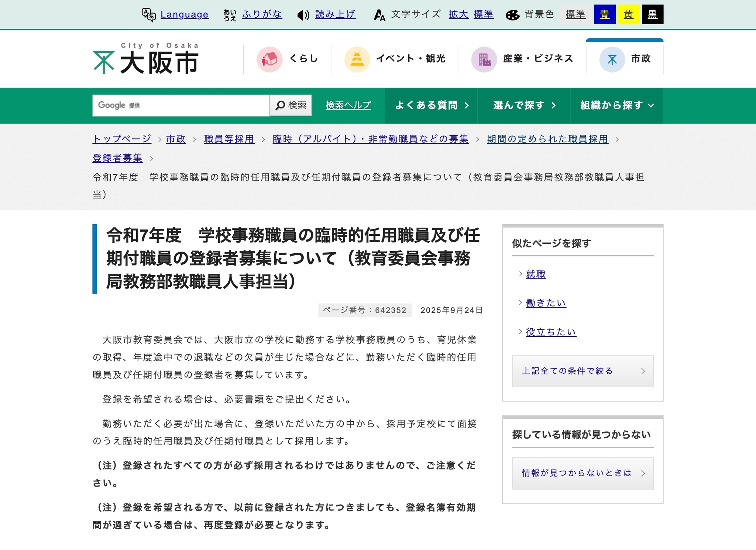756x550 pixels.
Task: Expand the 組織から探す dropdown menu
Action: pyautogui.click(x=616, y=105)
